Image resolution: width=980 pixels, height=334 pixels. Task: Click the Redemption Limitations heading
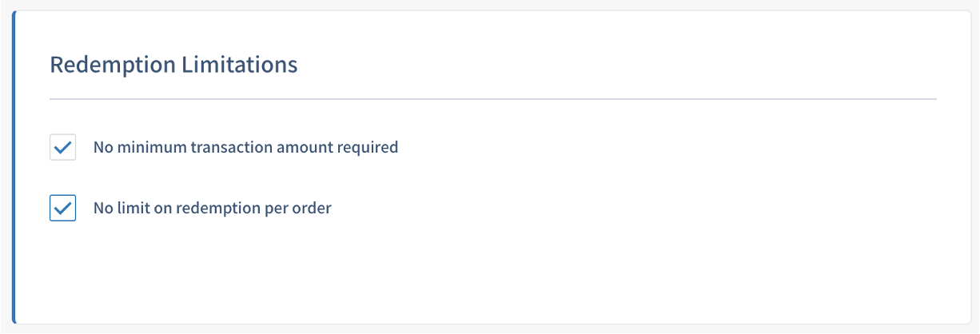pyautogui.click(x=173, y=64)
